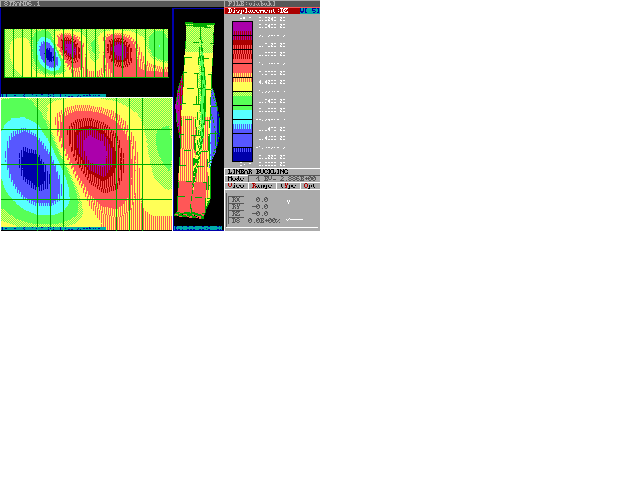The image size is (640, 480).
Task: Open the Opt menu
Action: [x=310, y=186]
